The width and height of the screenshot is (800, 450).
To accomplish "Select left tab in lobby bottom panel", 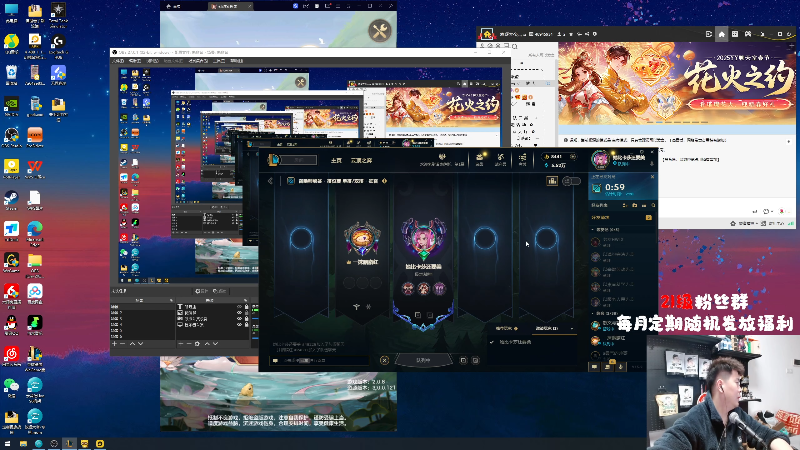I will point(506,329).
